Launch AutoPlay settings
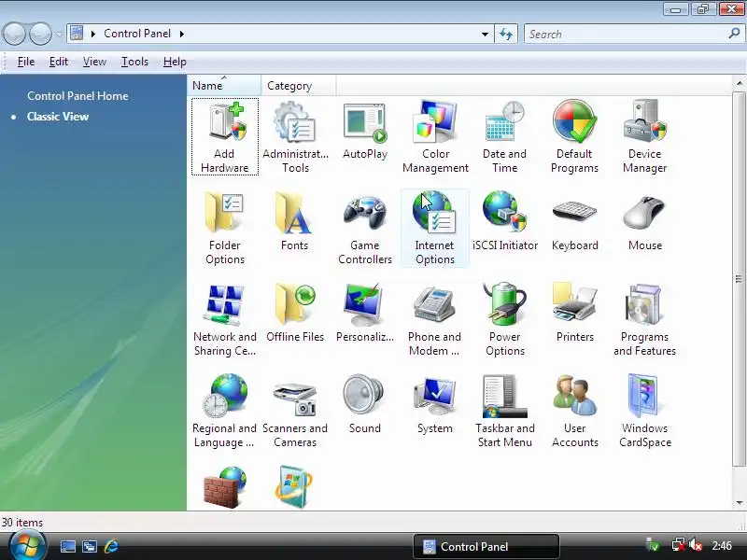The width and height of the screenshot is (747, 560). coord(365,131)
